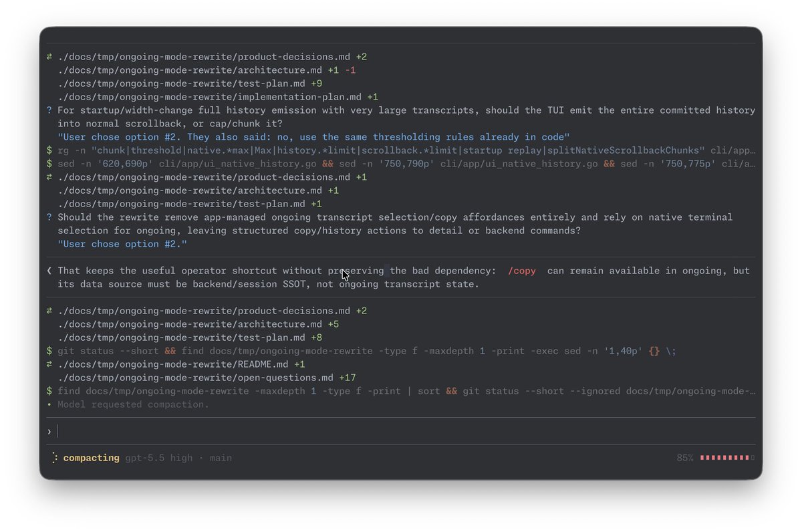Screen dimensions: 802x532
Task: Click the 'Model requested compaction.' message
Action: [133, 404]
